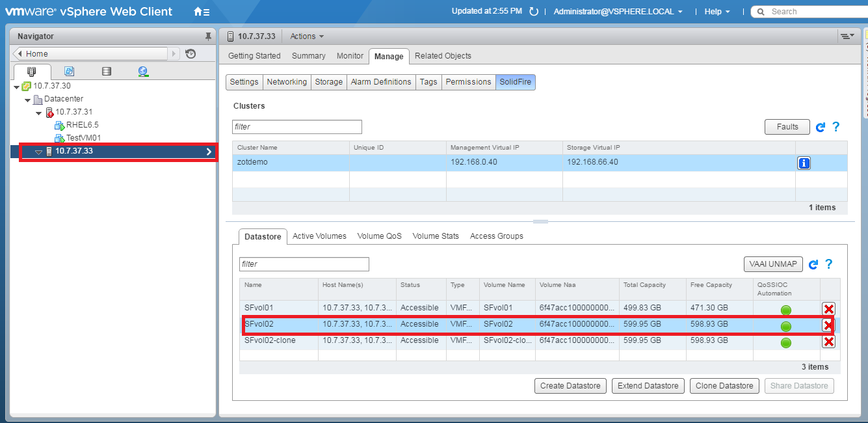The width and height of the screenshot is (868, 423).
Task: Collapse the 10.7.37.30 vCenter node
Action: [17, 86]
